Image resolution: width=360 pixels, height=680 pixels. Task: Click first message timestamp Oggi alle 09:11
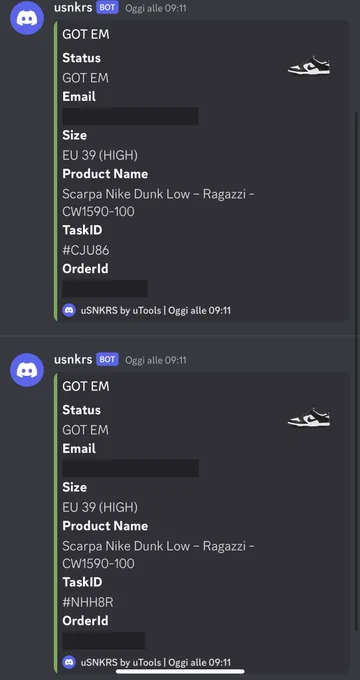click(x=156, y=8)
